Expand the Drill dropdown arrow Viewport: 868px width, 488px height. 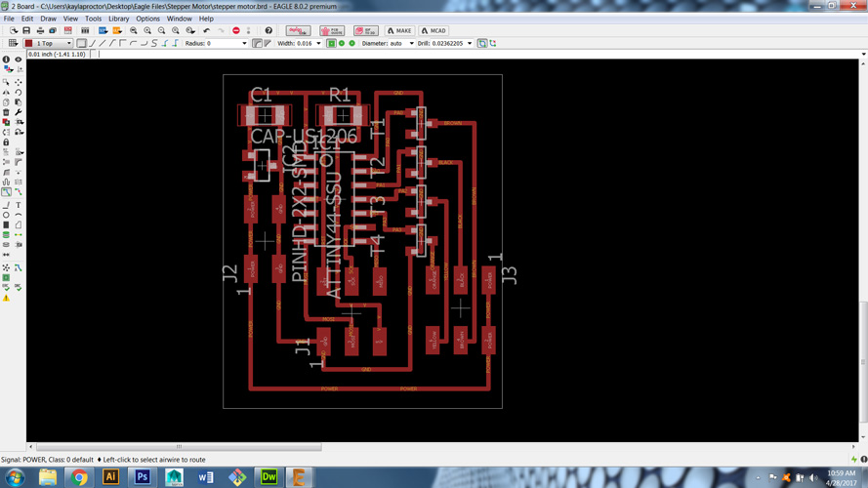pyautogui.click(x=470, y=43)
